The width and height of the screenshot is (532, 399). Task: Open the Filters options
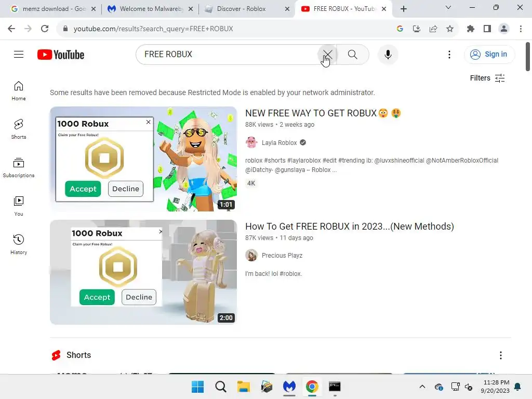487,78
